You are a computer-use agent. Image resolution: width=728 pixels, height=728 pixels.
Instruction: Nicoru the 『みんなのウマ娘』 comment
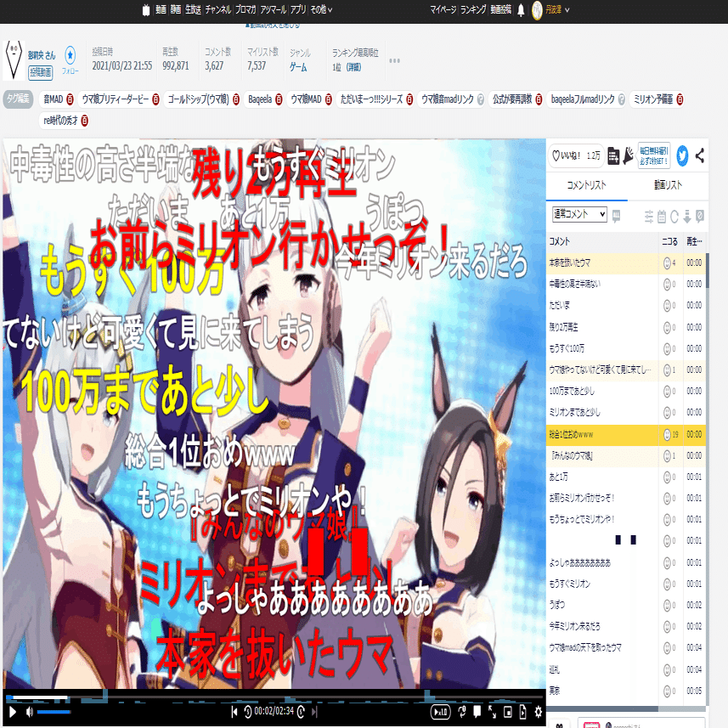667,456
